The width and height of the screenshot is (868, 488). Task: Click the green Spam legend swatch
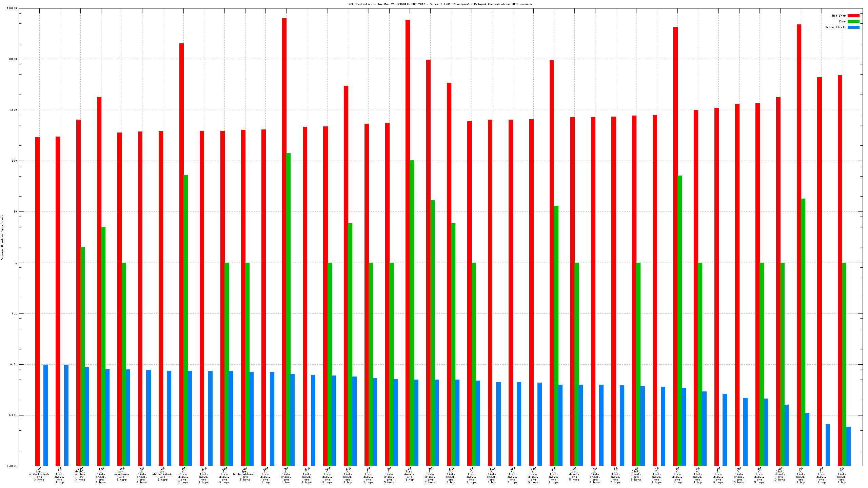pyautogui.click(x=853, y=21)
